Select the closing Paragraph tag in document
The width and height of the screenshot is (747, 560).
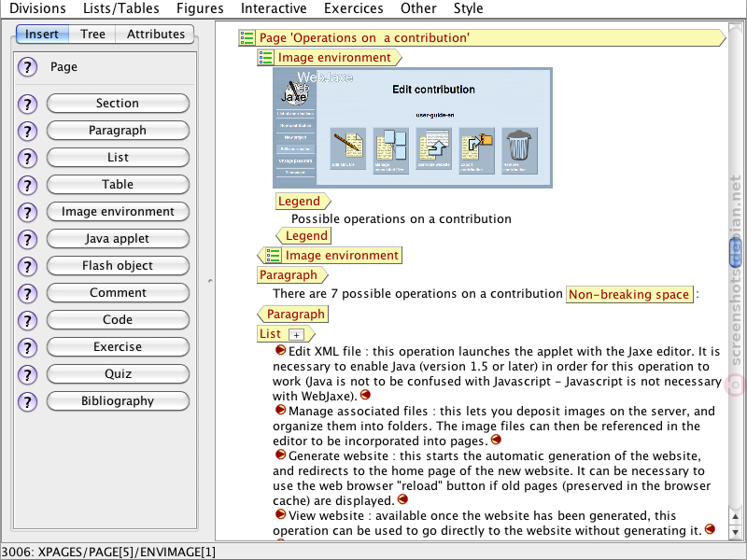pyautogui.click(x=292, y=315)
